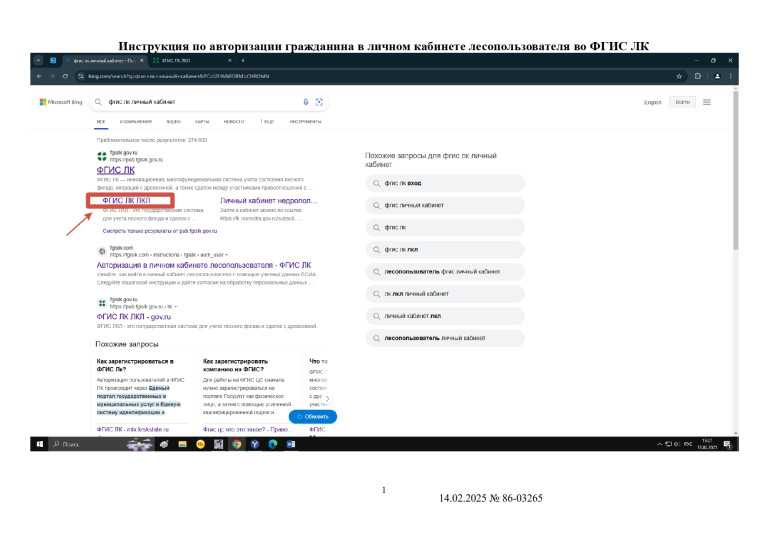Screen dimensions: 760x537
Task: Expand dropdown after fgislk.com result URL
Action: pyautogui.click(x=226, y=255)
